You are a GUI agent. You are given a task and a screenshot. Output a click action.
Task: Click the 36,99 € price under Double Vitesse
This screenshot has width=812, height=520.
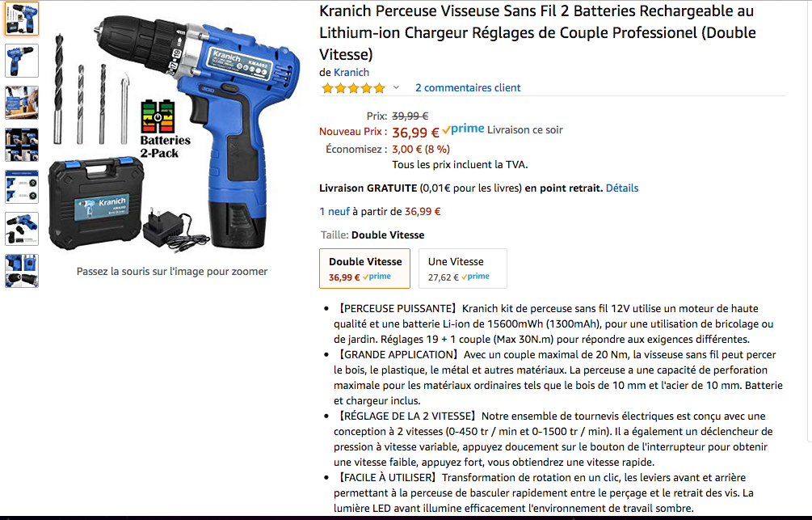pyautogui.click(x=344, y=277)
